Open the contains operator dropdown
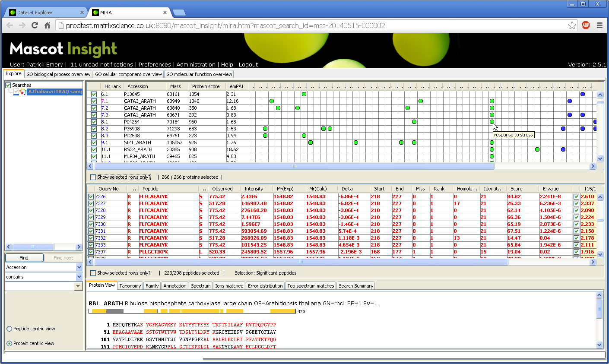Viewport: 609px width, 364px height. click(x=79, y=277)
